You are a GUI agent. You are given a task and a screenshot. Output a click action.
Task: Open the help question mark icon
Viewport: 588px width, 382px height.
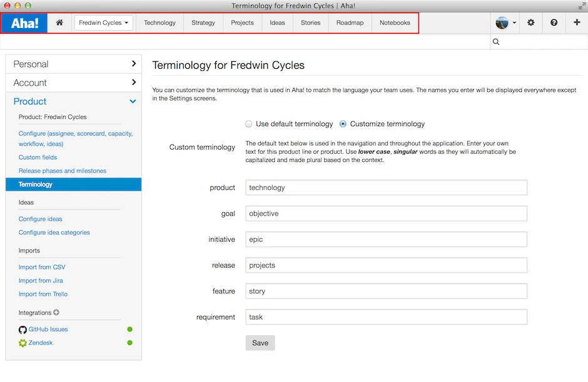[554, 23]
